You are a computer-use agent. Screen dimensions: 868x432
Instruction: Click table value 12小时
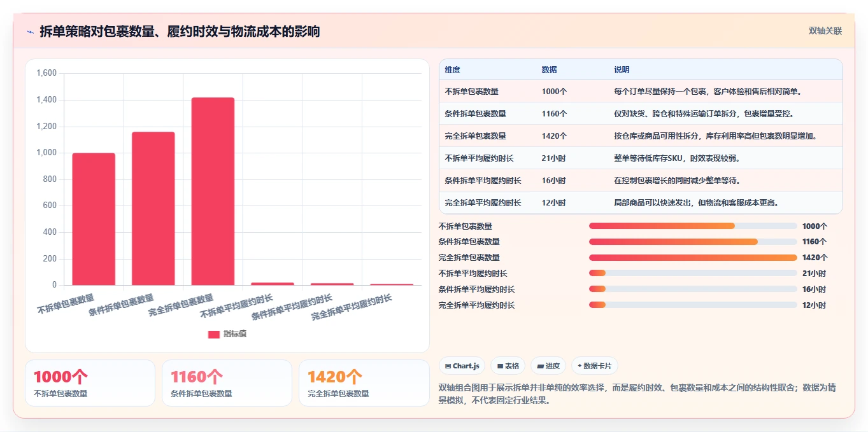[553, 202]
